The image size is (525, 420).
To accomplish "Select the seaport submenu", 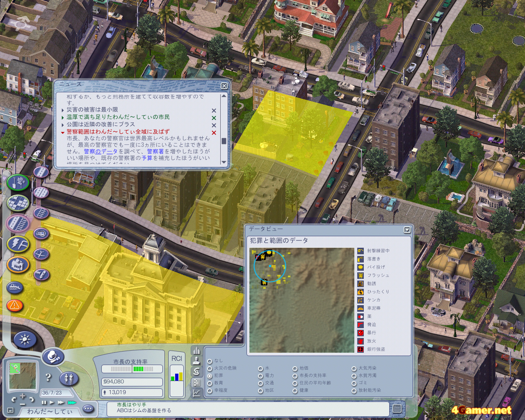I will pos(41,275).
